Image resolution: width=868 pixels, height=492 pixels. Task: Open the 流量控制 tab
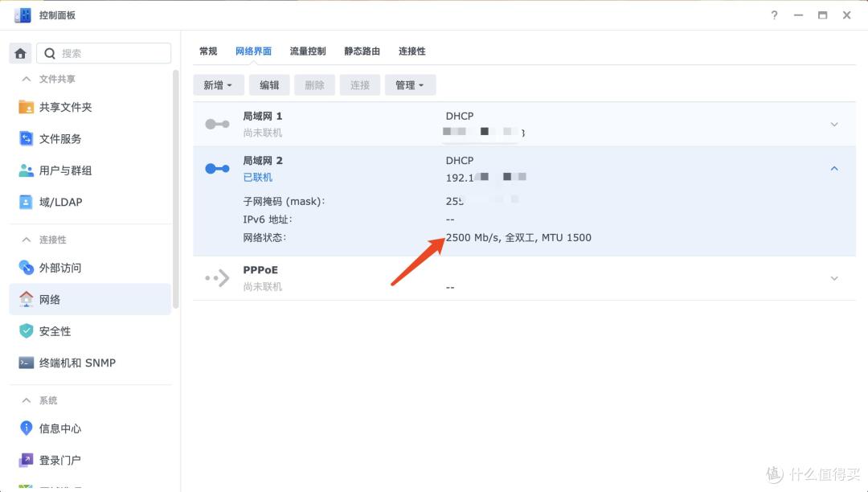tap(308, 51)
